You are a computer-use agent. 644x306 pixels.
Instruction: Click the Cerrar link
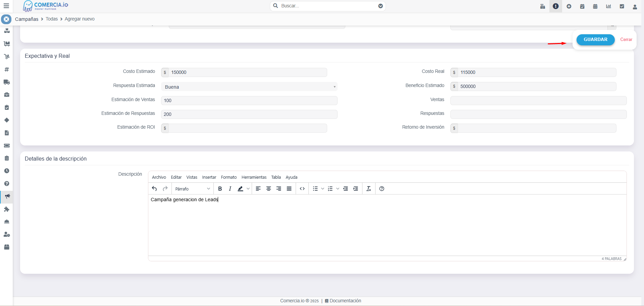coord(626,40)
